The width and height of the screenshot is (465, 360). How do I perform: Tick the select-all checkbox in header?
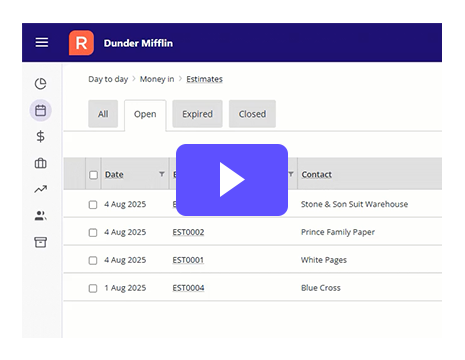click(93, 175)
